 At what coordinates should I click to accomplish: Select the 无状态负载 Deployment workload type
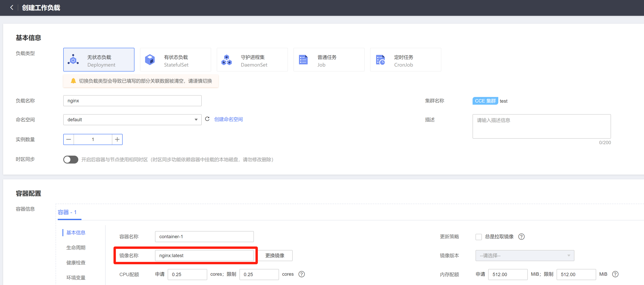[99, 59]
